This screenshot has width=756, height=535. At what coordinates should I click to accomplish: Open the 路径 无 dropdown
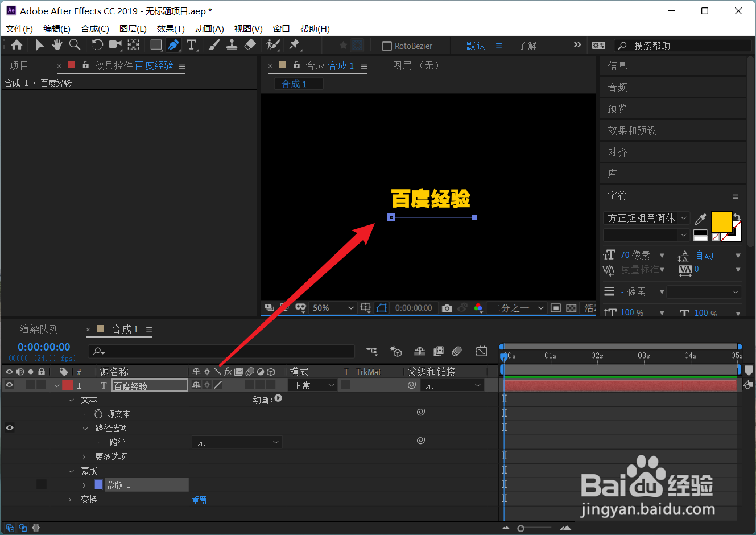[237, 442]
